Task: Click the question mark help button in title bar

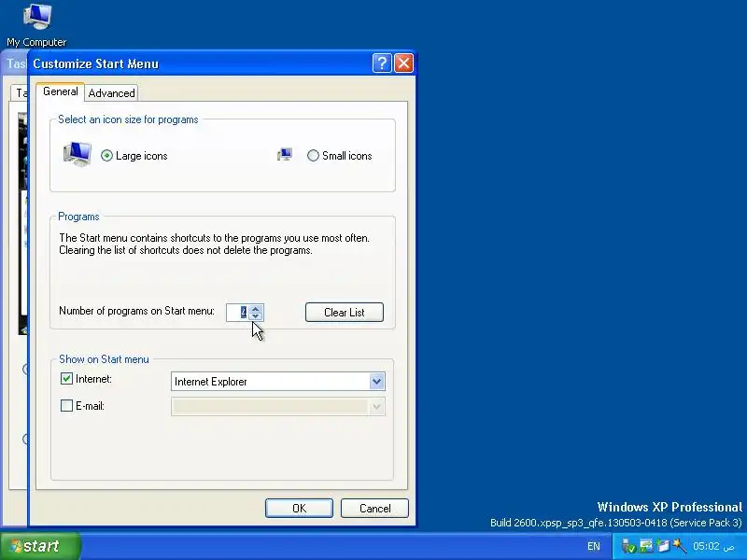Action: coord(382,63)
